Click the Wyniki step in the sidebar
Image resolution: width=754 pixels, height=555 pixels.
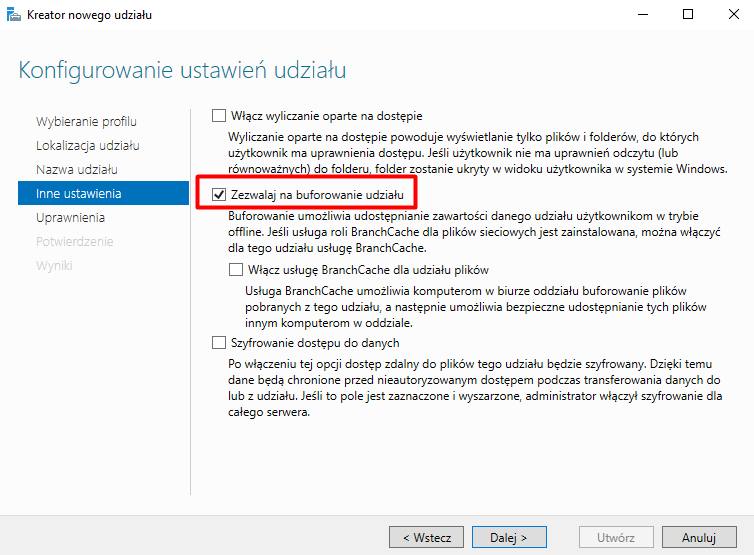pos(54,265)
